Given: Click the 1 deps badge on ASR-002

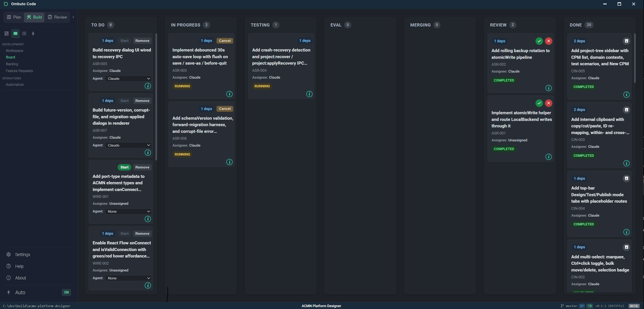Looking at the screenshot, I should (x=500, y=41).
